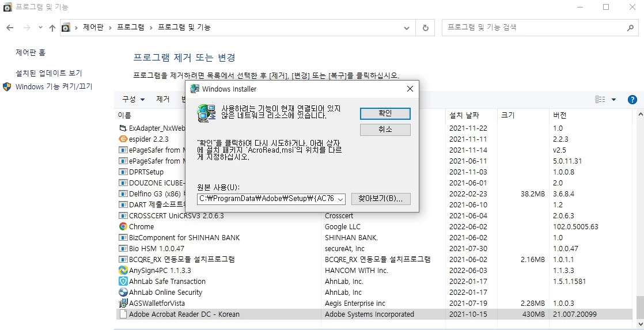Click the 38.2MB size cell

(x=533, y=194)
